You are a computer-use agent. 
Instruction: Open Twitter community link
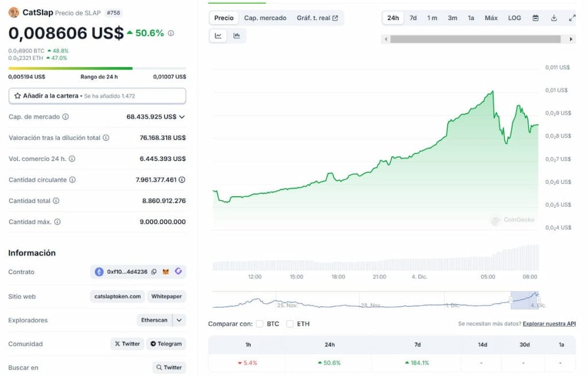coord(127,344)
